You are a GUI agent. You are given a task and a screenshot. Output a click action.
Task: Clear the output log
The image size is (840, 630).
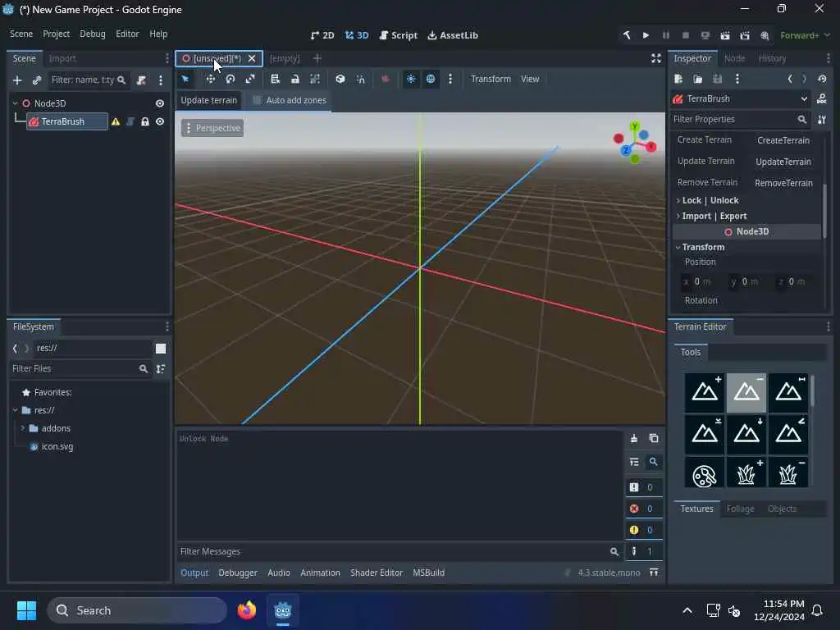634,438
